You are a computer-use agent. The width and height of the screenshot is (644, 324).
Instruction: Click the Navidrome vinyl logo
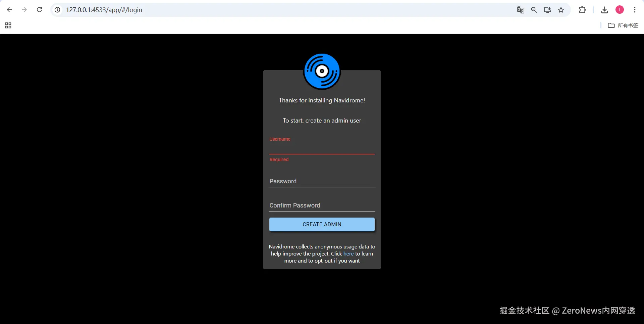(x=322, y=71)
